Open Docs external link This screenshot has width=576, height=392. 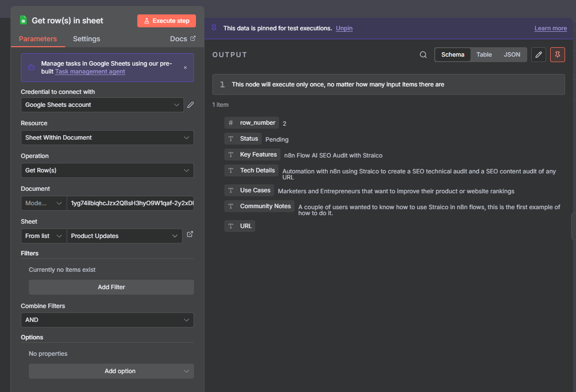click(x=183, y=39)
